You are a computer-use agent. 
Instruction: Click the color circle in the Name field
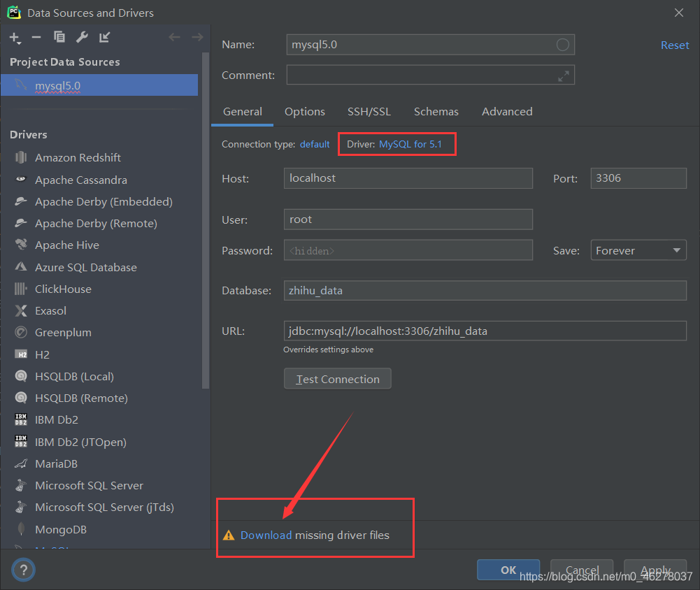tap(562, 45)
